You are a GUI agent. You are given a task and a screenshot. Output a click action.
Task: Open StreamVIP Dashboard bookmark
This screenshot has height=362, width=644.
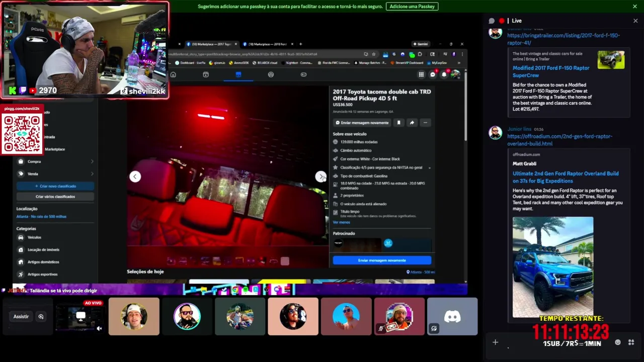click(x=407, y=63)
